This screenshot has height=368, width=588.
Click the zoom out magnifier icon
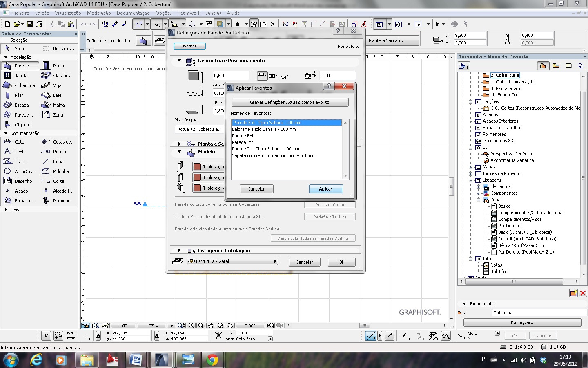(200, 325)
